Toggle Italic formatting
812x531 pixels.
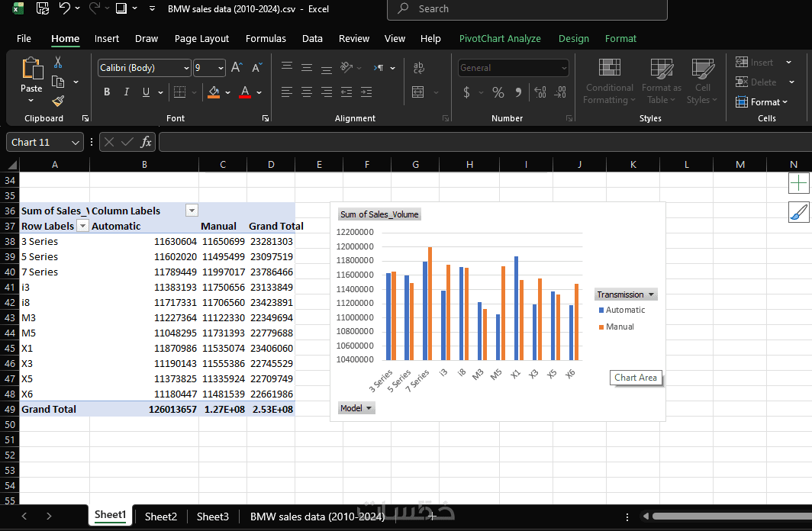tap(127, 92)
